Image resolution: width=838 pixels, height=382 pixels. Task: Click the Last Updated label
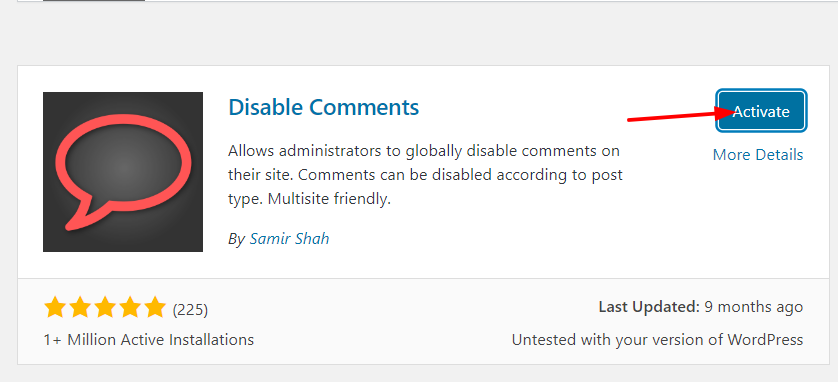tap(649, 307)
